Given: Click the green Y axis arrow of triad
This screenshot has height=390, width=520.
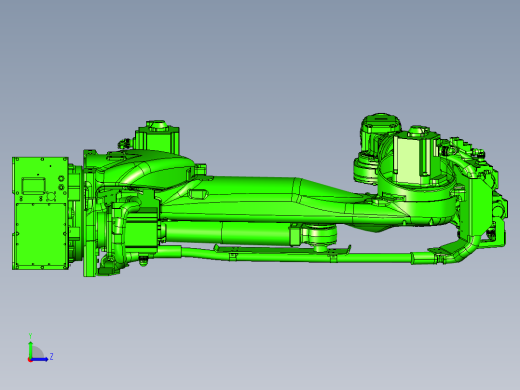Looking at the screenshot, I should coord(30,349).
